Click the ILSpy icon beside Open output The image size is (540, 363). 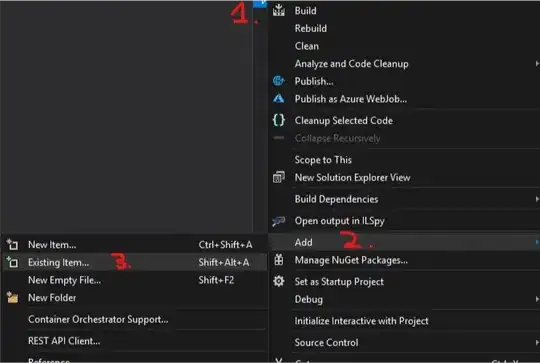[x=279, y=221]
